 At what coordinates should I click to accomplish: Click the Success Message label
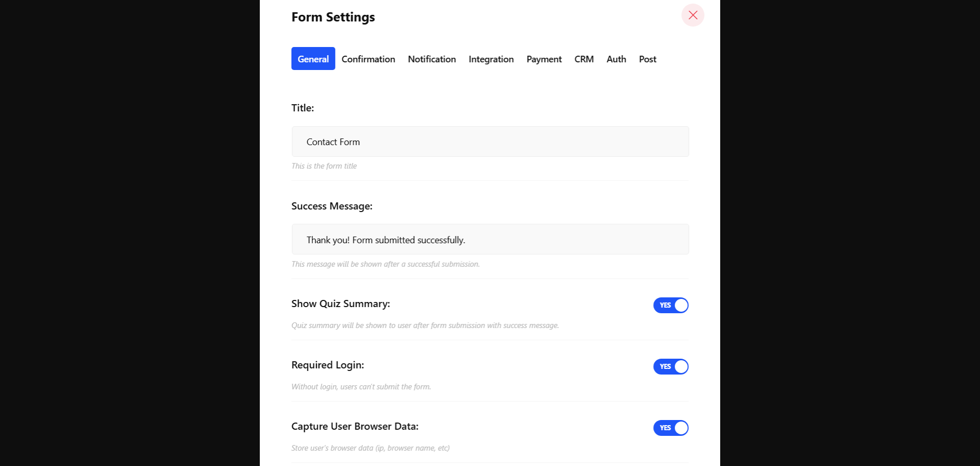tap(332, 206)
